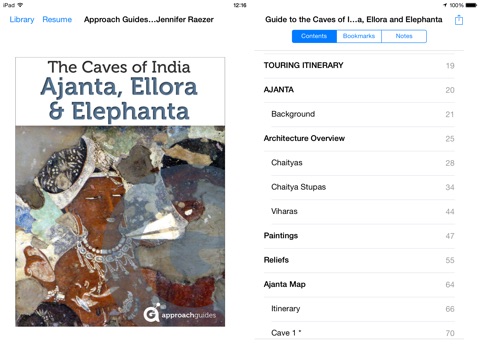Screen dimensions: 480x360
Task: Tap the battery indicator in status bar
Action: point(471,5)
